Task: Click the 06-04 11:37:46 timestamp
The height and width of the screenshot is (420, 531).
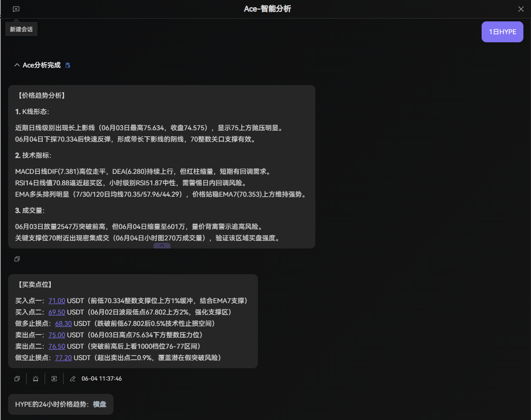Action: tap(102, 379)
